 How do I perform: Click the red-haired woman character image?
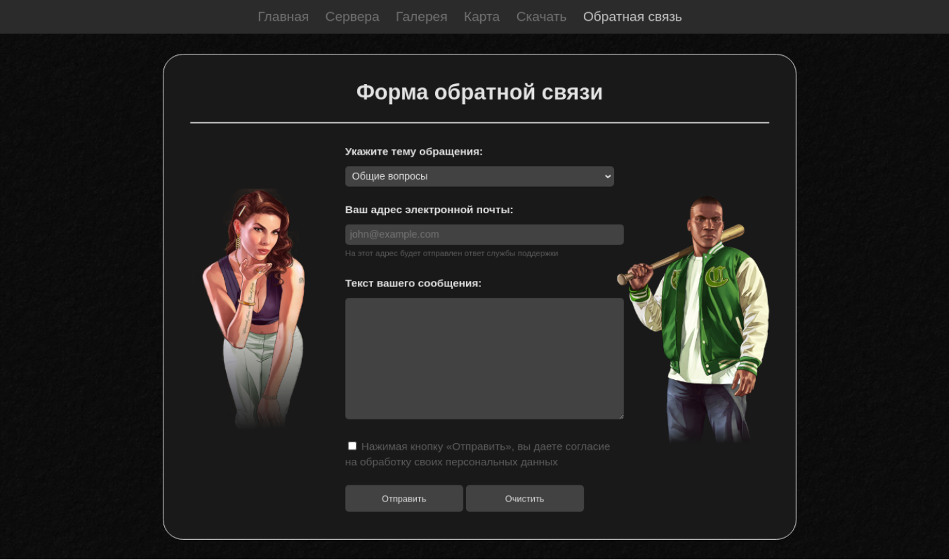point(254,309)
